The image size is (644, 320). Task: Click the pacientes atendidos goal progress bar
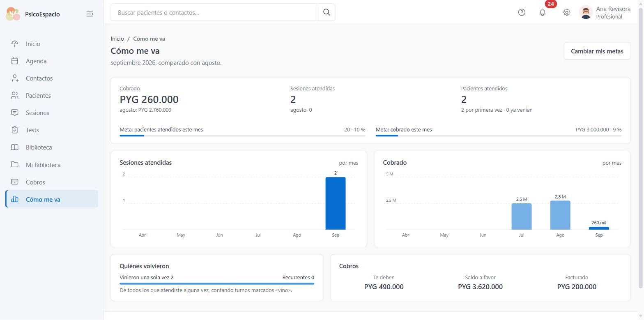(242, 136)
